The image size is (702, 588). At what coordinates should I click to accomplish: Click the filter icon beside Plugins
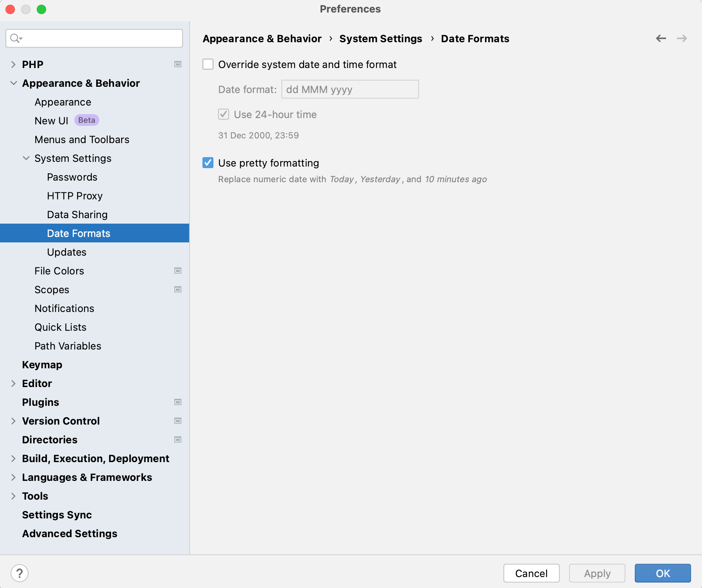(178, 402)
